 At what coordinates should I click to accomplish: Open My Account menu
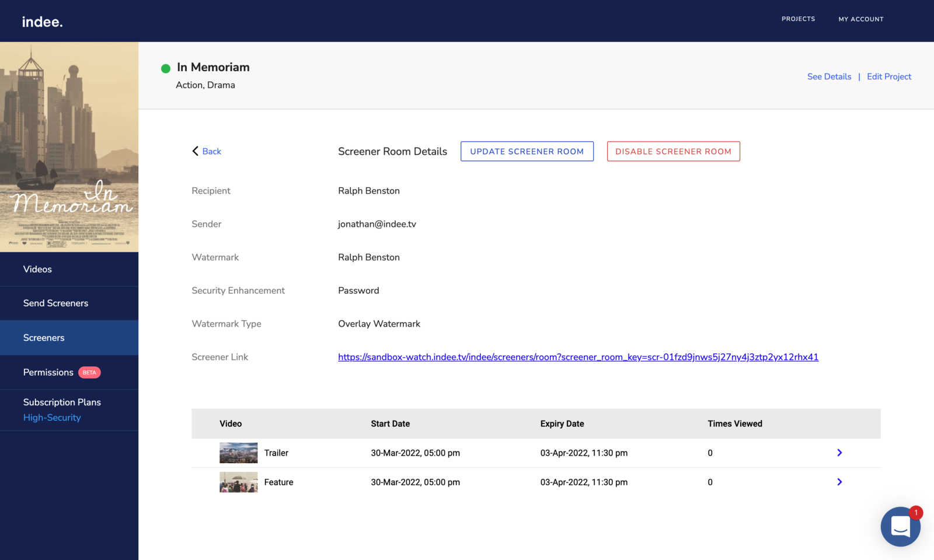click(860, 19)
